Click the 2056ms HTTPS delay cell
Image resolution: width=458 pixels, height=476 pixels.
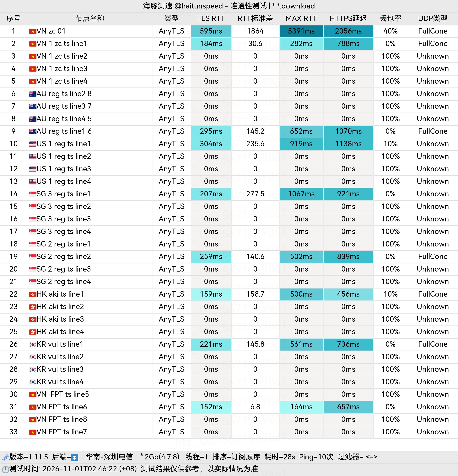coord(348,31)
